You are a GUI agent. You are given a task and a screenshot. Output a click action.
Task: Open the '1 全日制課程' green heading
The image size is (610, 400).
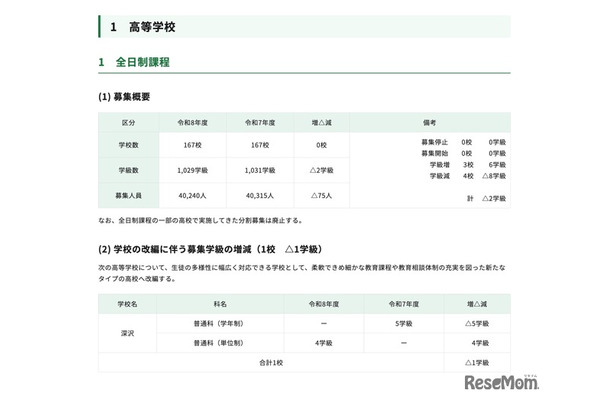pyautogui.click(x=134, y=62)
